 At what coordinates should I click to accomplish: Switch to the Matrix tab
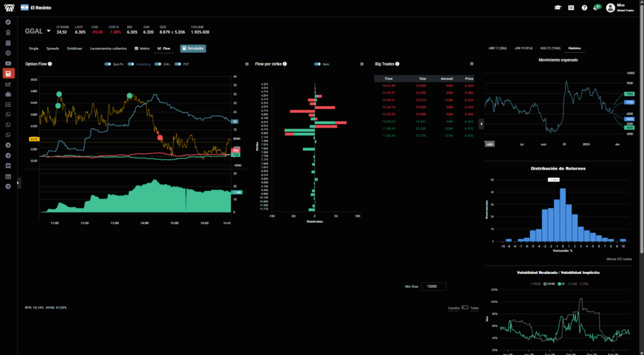pyautogui.click(x=142, y=48)
